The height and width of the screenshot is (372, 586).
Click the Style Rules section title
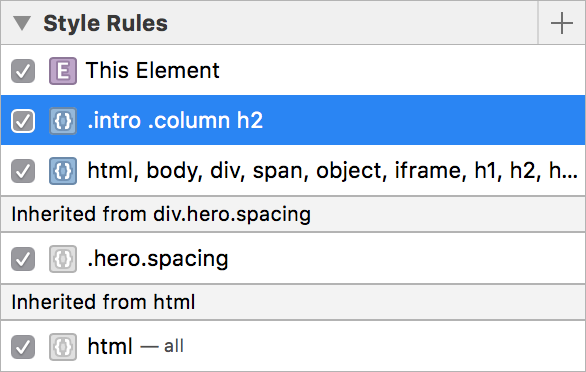coord(105,24)
